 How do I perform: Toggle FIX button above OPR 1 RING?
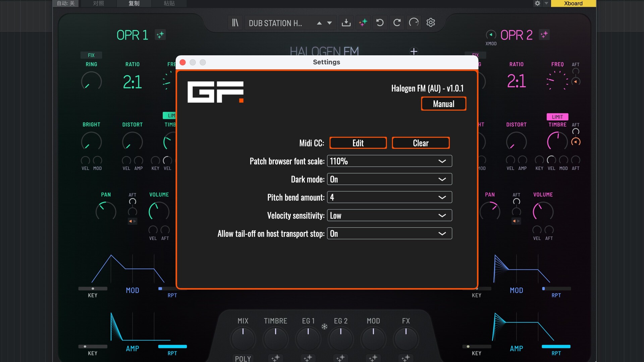91,55
